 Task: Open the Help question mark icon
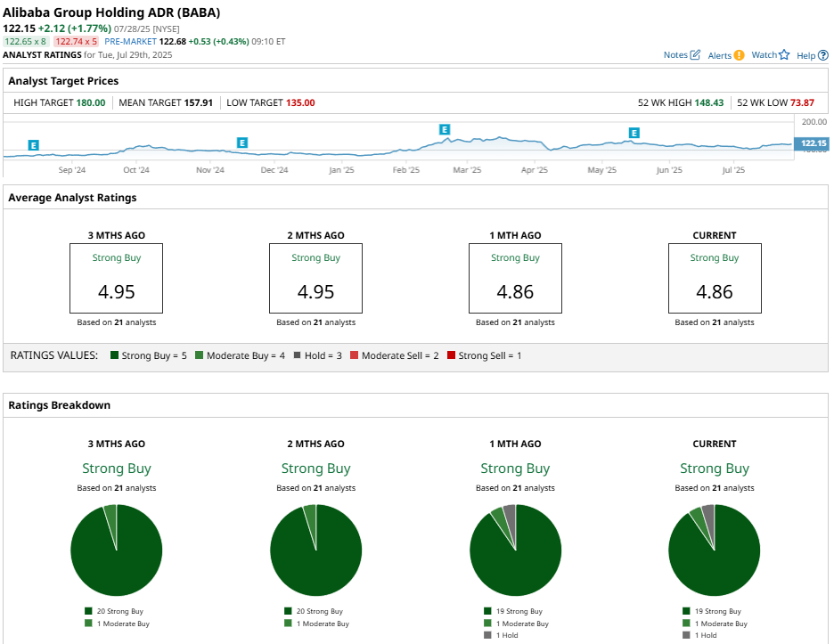pyautogui.click(x=822, y=55)
